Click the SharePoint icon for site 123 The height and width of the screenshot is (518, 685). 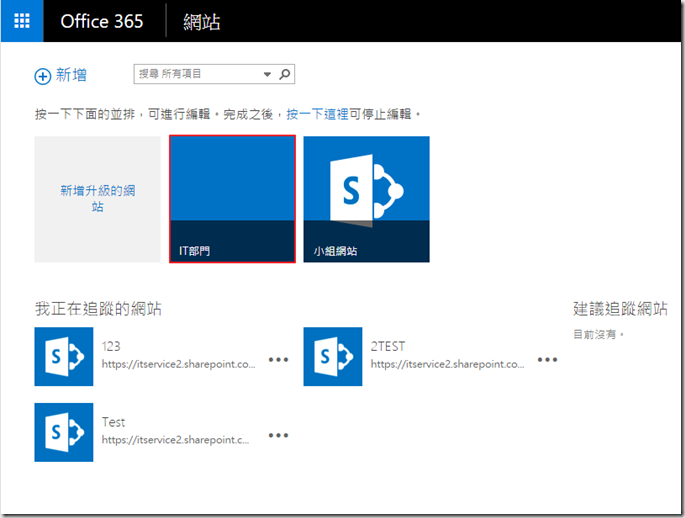click(x=64, y=356)
